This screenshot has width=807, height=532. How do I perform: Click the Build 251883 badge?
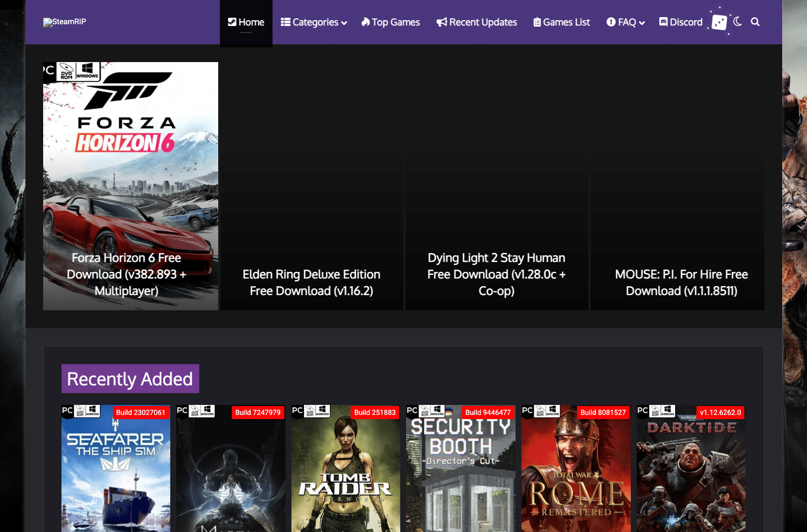(375, 413)
